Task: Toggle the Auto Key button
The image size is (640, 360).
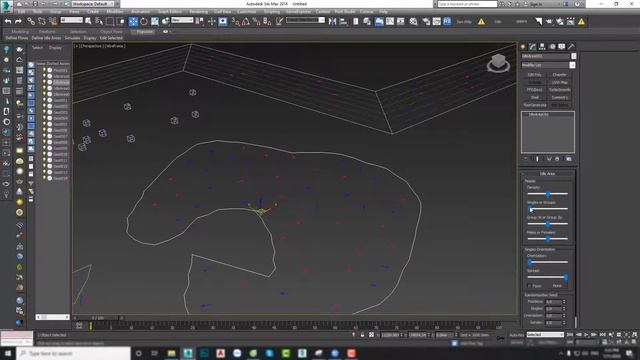Action: [516, 335]
